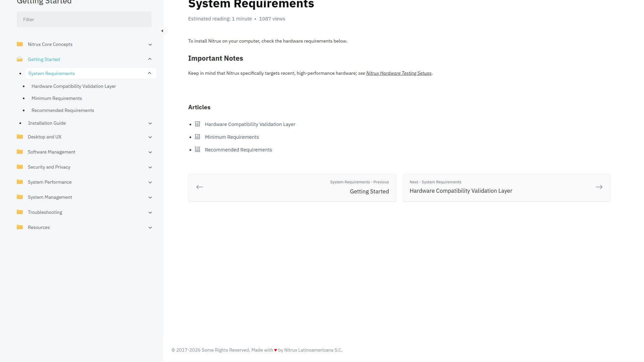Click the 1087 views text
The height and width of the screenshot is (362, 644).
(272, 19)
